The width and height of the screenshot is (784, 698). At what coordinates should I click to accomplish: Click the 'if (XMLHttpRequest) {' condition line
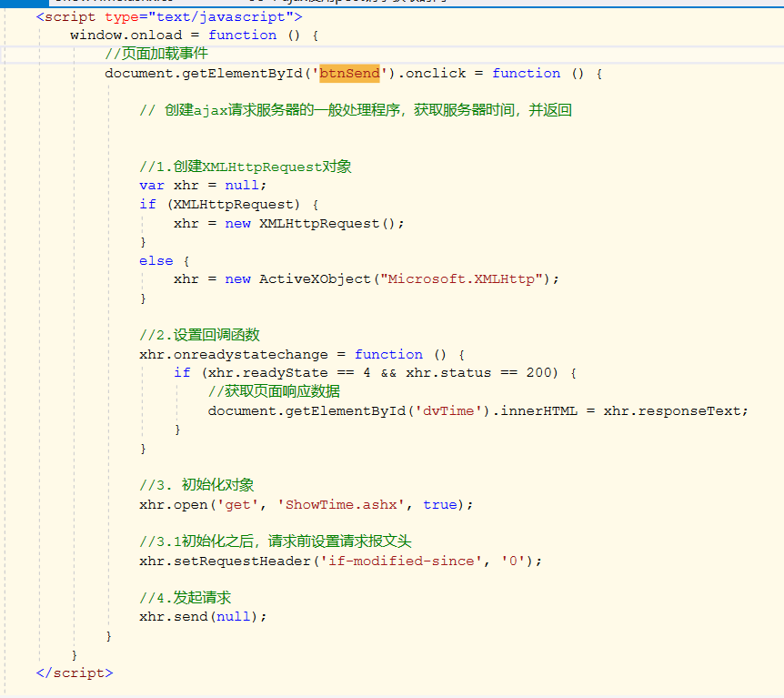point(229,205)
